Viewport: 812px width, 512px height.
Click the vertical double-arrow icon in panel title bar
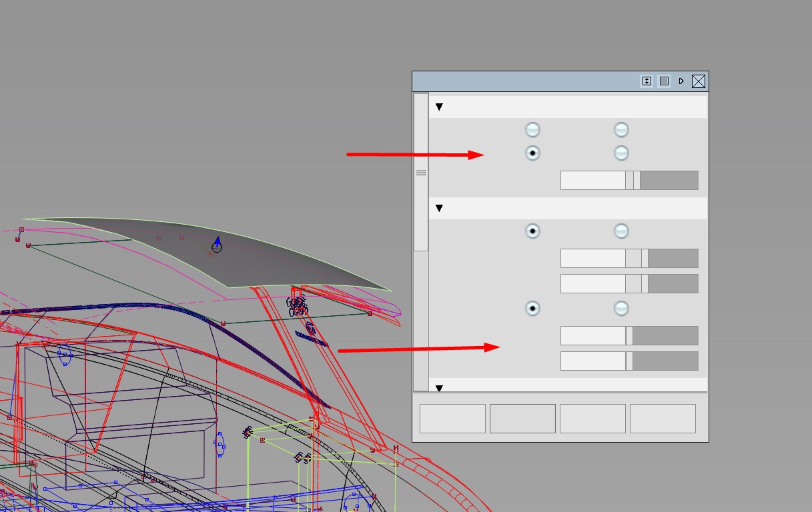pos(647,81)
